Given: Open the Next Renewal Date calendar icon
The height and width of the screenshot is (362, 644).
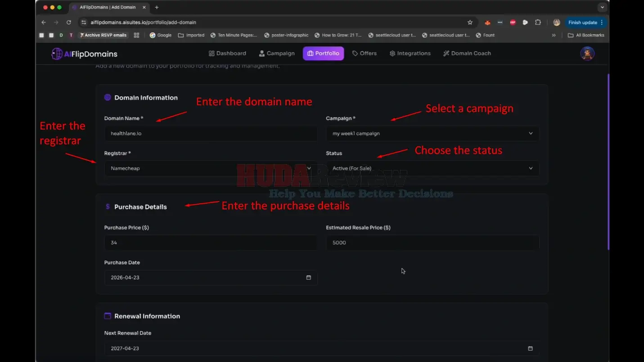Looking at the screenshot, I should coord(530,349).
